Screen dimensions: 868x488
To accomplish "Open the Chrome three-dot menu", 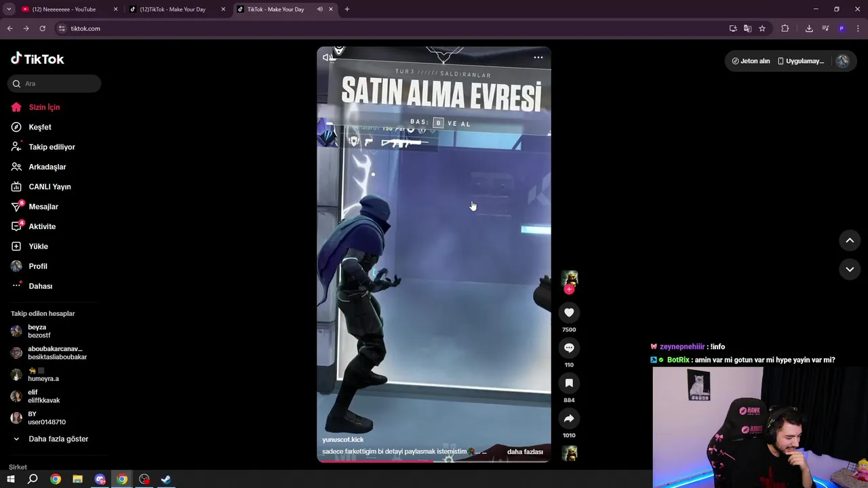I will [858, 28].
